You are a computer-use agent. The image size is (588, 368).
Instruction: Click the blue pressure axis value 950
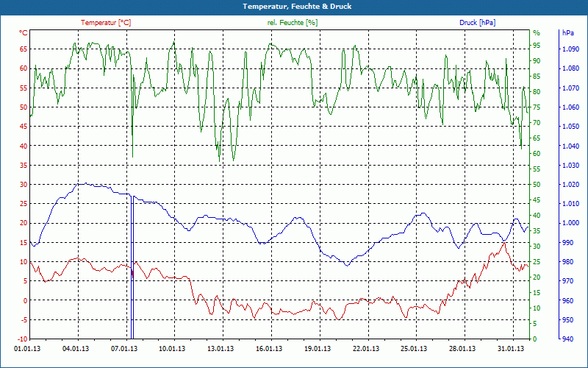coord(567,320)
